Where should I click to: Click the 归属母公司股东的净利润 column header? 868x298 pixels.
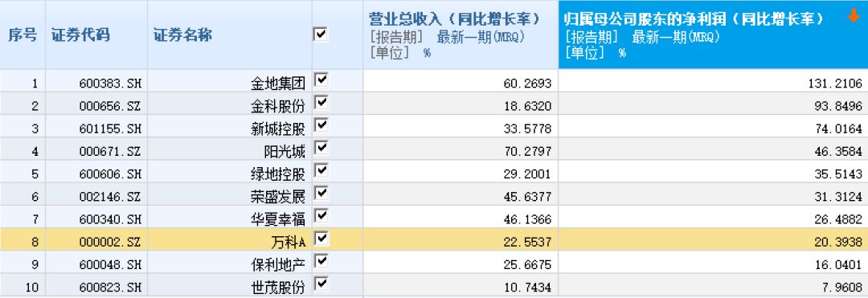click(x=713, y=35)
